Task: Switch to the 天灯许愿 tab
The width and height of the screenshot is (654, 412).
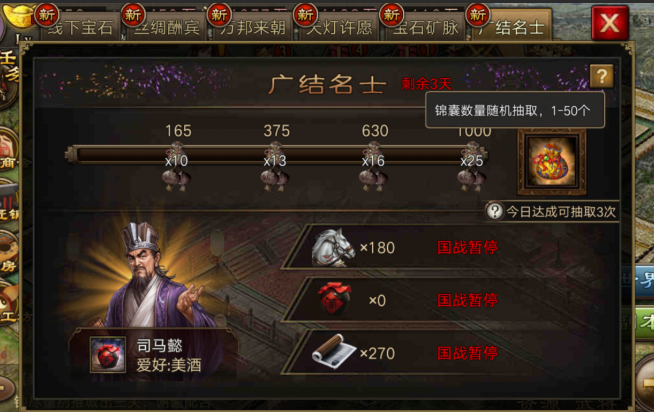Action: pyautogui.click(x=339, y=27)
